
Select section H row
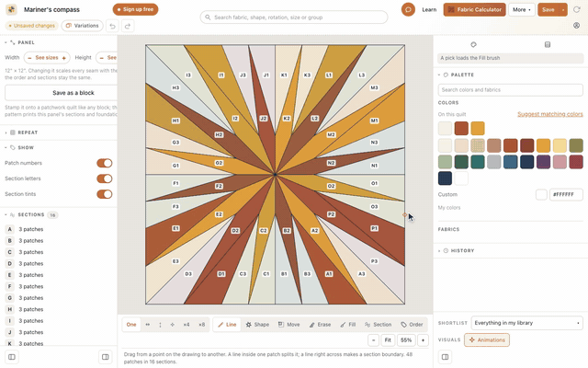pos(59,309)
